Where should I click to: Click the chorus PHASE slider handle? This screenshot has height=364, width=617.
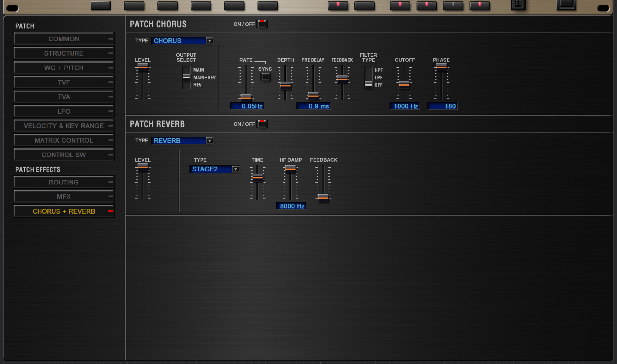tap(441, 67)
